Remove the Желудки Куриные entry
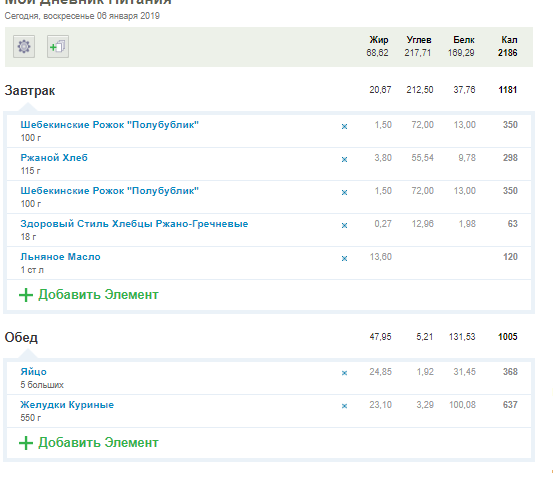Image resolution: width=553 pixels, height=479 pixels. [344, 406]
